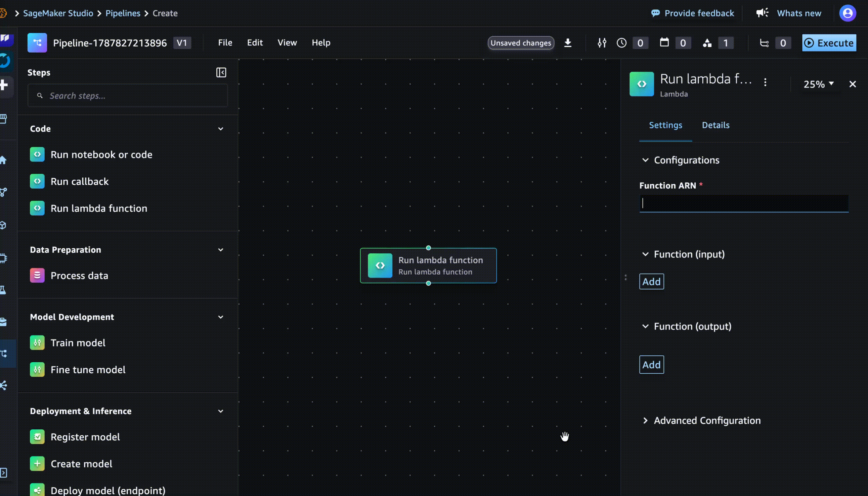Open the user profile avatar
The height and width of the screenshot is (496, 868).
848,13
